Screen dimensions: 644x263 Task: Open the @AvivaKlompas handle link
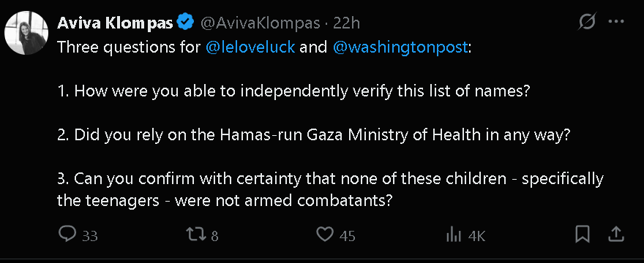pyautogui.click(x=260, y=23)
